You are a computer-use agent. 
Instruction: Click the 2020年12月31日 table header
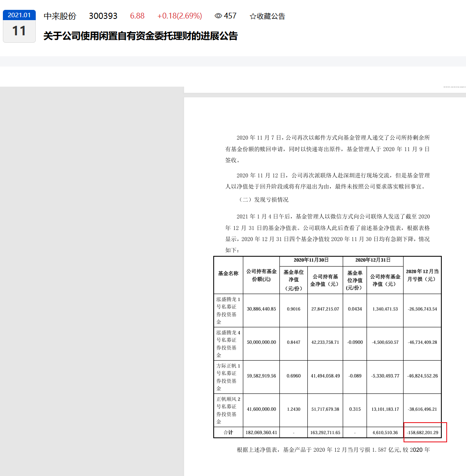point(373,260)
